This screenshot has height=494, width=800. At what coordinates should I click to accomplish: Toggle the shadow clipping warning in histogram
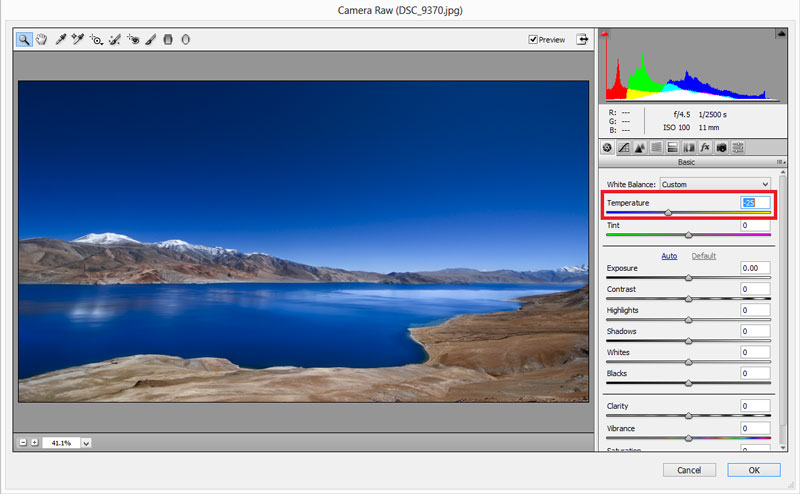click(x=604, y=35)
